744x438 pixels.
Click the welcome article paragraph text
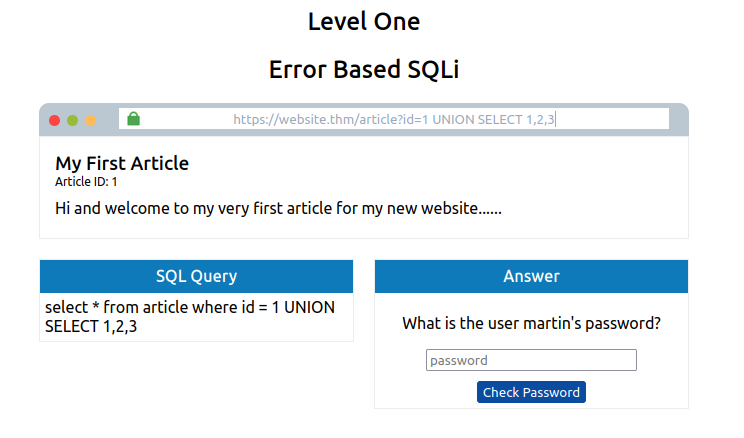click(278, 208)
